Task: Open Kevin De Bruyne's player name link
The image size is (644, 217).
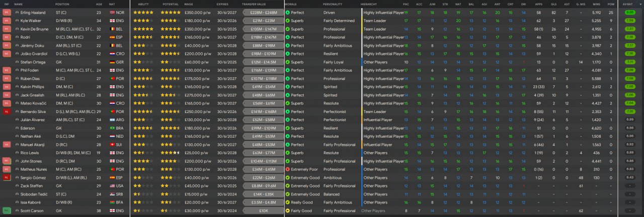Action: click(x=35, y=29)
